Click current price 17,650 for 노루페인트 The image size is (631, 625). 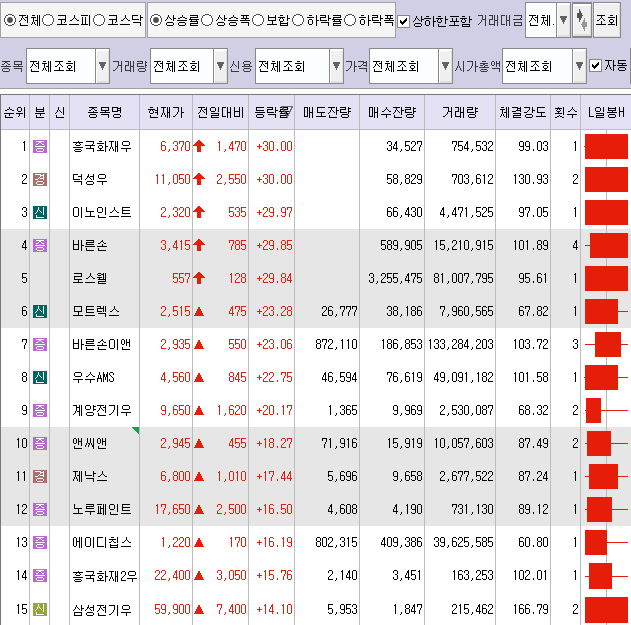click(172, 509)
